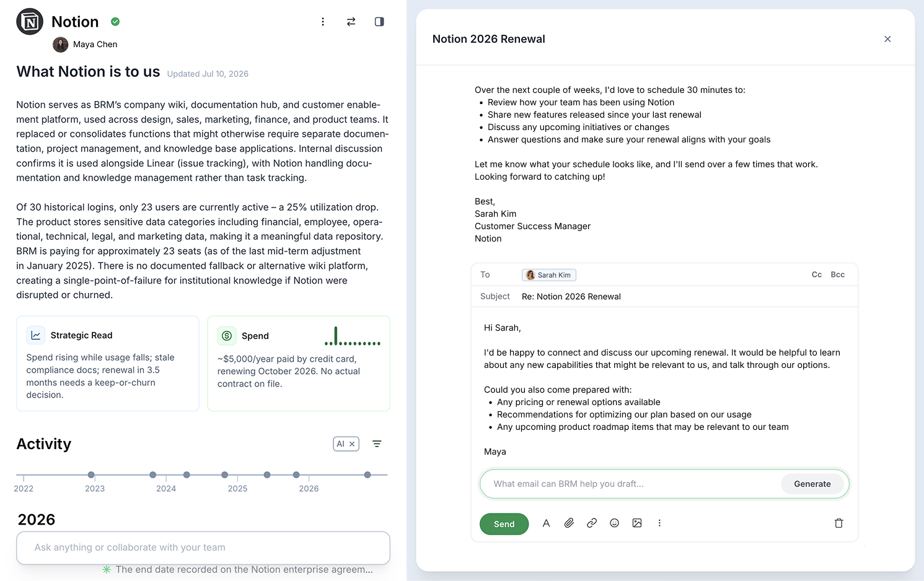Select the timeline marker in mid-2025

tap(267, 475)
